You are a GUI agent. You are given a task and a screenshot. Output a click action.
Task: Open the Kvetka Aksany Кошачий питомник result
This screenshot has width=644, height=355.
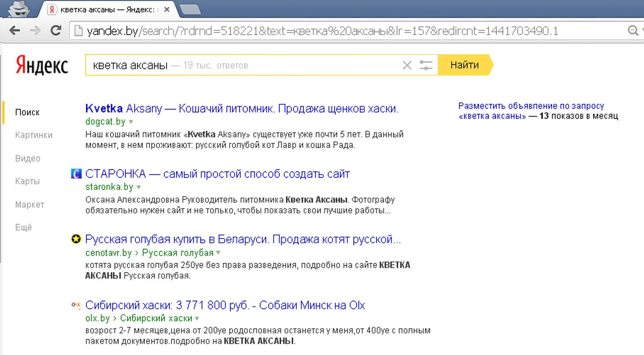(242, 109)
